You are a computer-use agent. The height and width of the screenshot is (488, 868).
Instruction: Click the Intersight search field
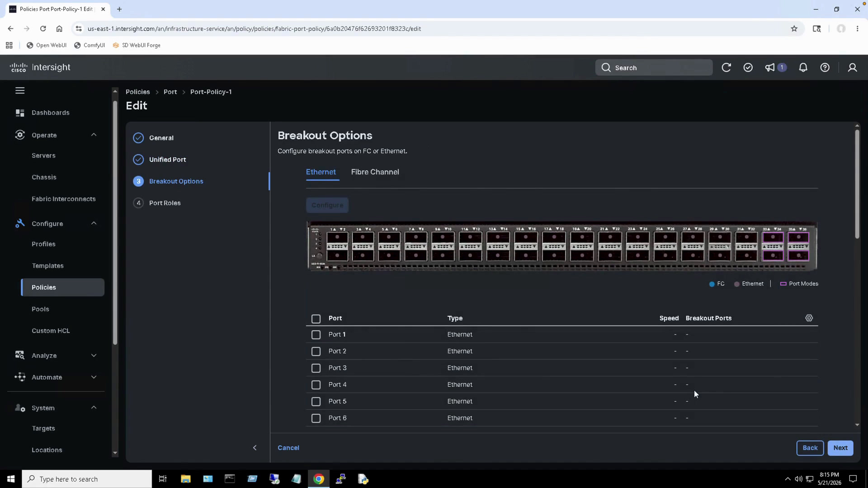(x=654, y=68)
